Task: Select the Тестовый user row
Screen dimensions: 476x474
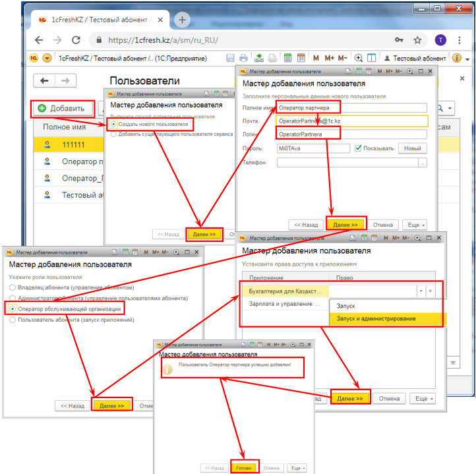Action: click(69, 195)
